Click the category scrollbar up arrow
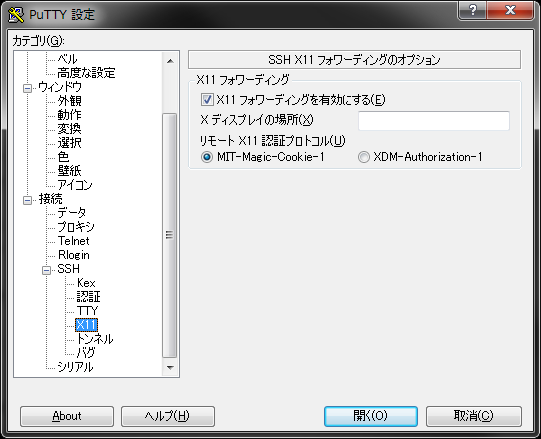 click(x=170, y=61)
